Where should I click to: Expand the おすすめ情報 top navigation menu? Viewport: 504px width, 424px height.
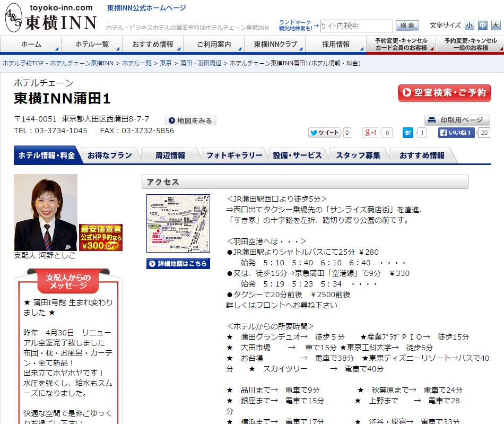coord(153,45)
